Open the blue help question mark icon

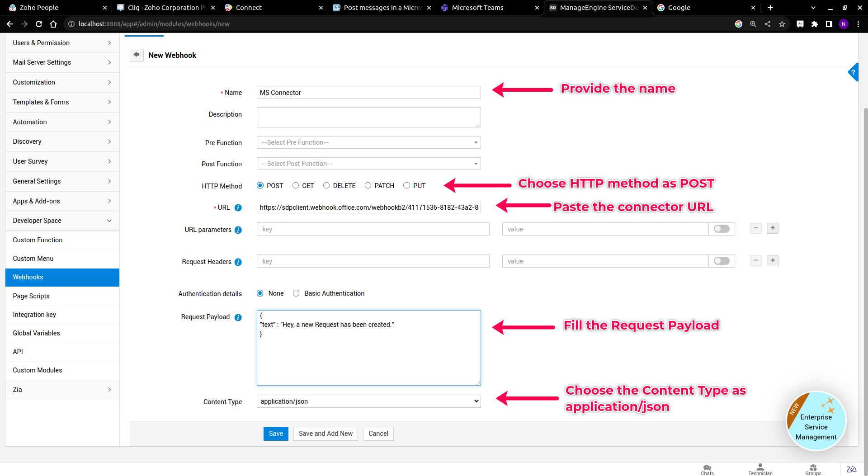tap(853, 72)
